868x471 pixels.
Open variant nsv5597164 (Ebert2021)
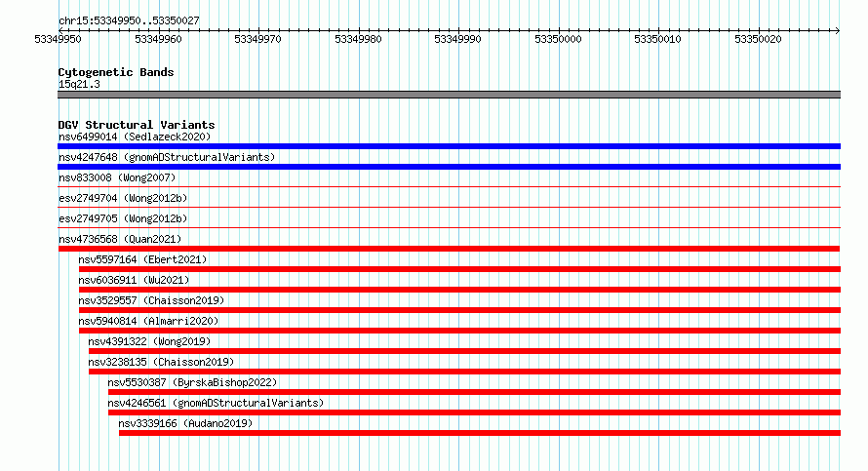142,259
